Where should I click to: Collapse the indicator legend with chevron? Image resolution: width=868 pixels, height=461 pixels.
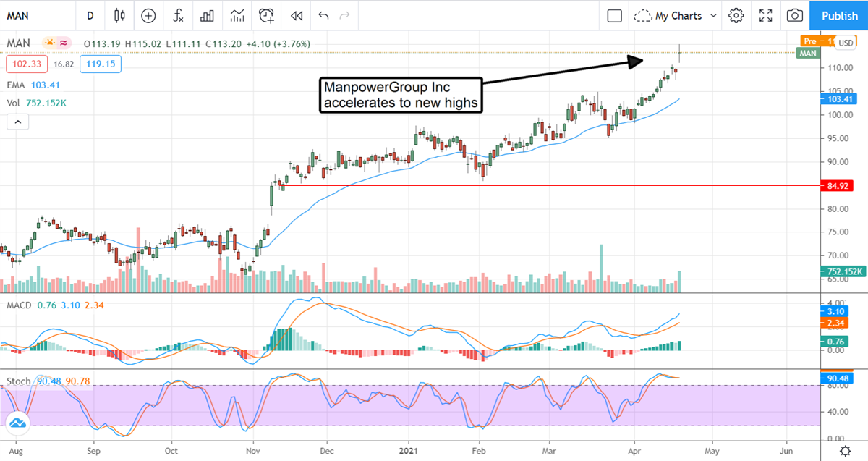click(x=17, y=122)
